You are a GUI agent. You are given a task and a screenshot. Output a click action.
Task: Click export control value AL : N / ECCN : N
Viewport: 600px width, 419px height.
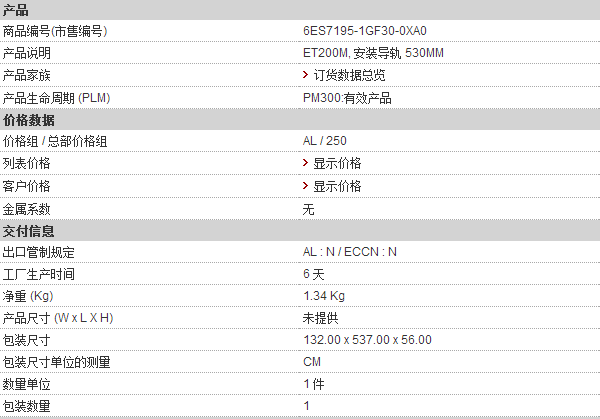point(350,252)
